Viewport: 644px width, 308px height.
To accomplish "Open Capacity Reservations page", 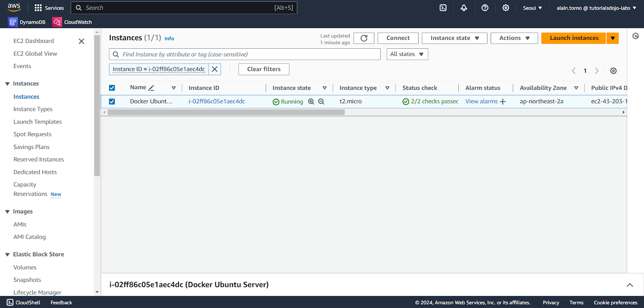I will point(31,189).
